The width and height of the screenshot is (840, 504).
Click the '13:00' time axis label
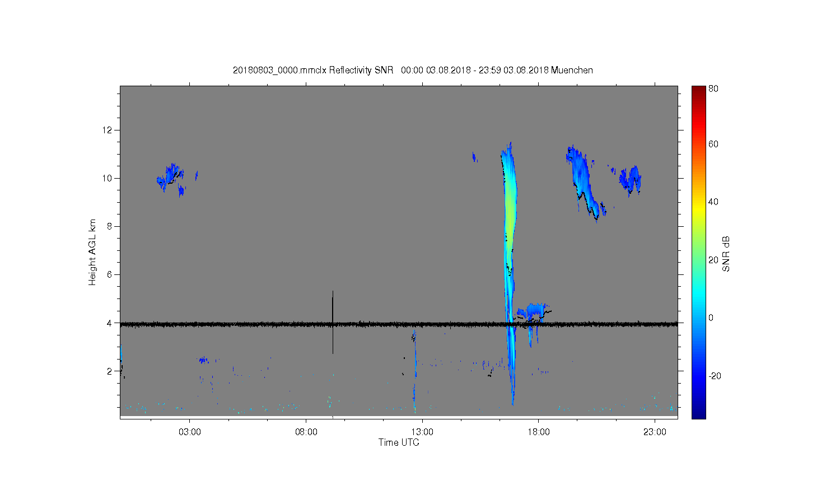[x=422, y=432]
